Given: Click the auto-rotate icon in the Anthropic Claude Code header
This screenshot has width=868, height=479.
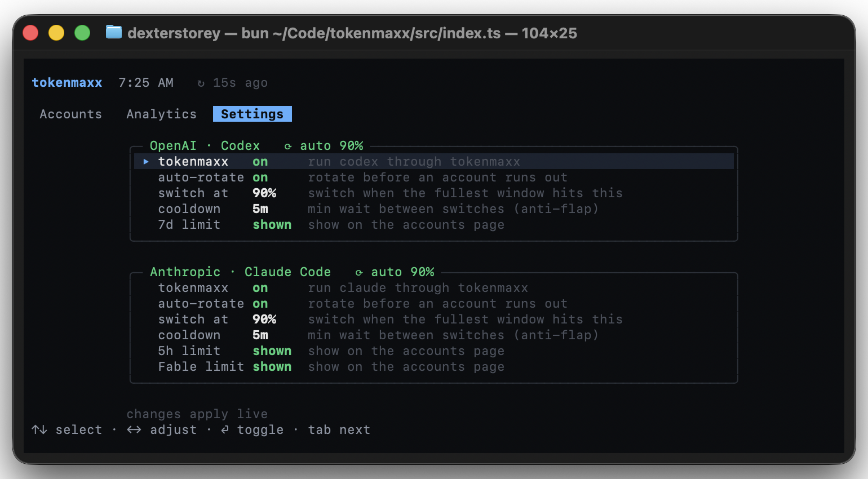Looking at the screenshot, I should click(359, 273).
